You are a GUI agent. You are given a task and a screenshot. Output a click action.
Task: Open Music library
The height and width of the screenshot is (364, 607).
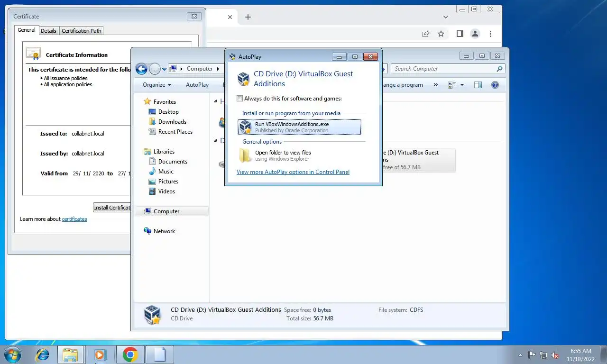point(166,172)
